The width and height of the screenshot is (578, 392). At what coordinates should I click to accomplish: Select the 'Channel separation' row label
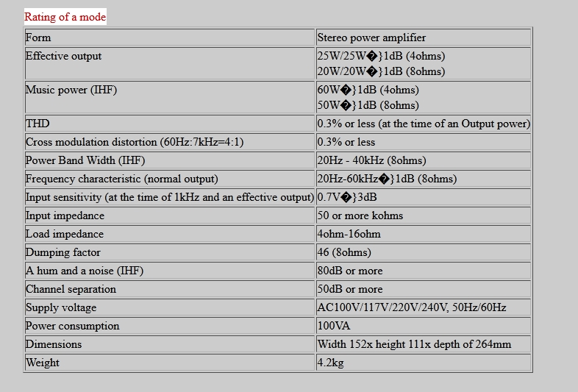(71, 289)
